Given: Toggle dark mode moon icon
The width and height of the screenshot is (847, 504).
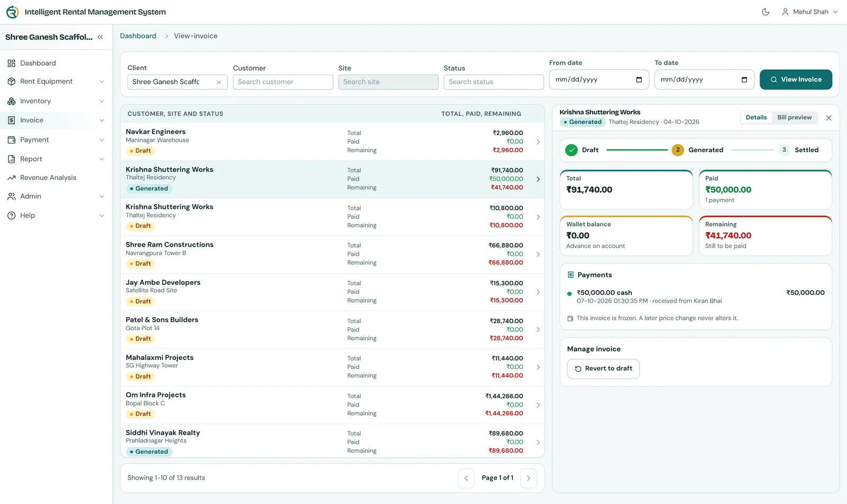Looking at the screenshot, I should point(765,12).
